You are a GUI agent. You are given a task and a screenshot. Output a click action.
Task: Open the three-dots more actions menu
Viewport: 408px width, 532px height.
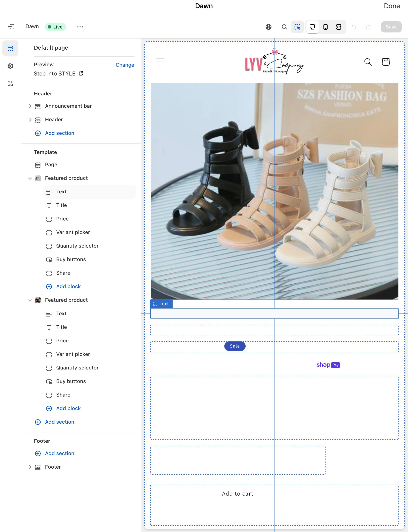click(x=80, y=27)
